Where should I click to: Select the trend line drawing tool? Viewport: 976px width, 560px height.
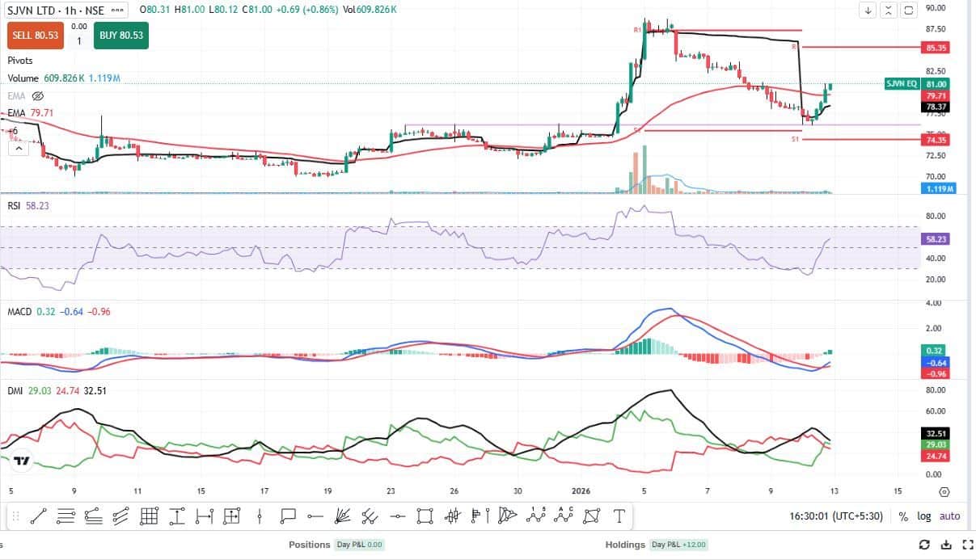pos(39,516)
